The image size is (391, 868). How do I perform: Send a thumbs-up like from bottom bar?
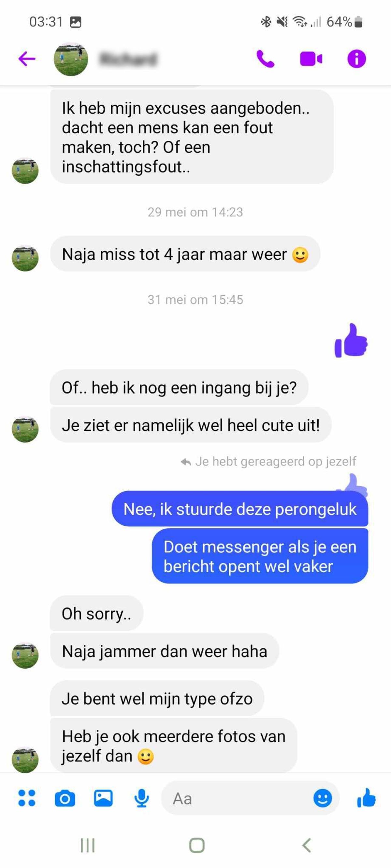point(366,798)
